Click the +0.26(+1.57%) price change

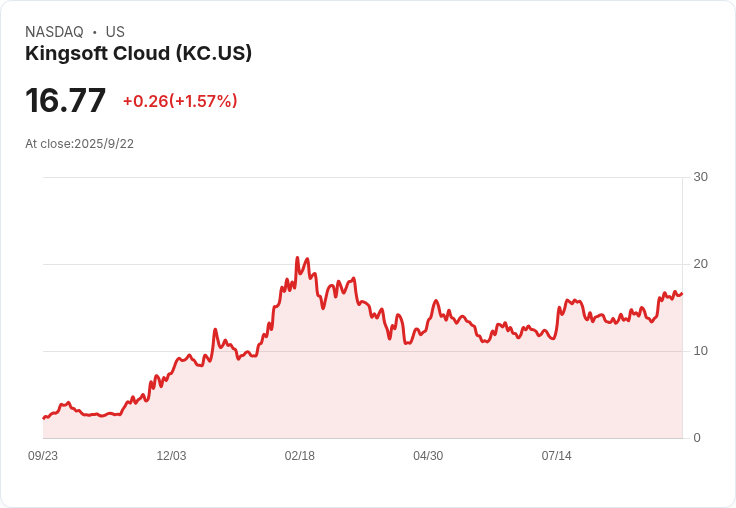pyautogui.click(x=180, y=101)
